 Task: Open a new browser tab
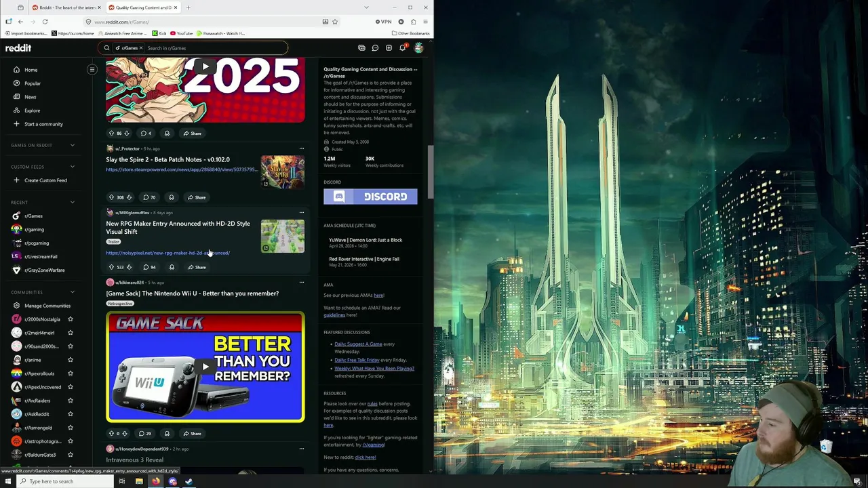coord(188,7)
